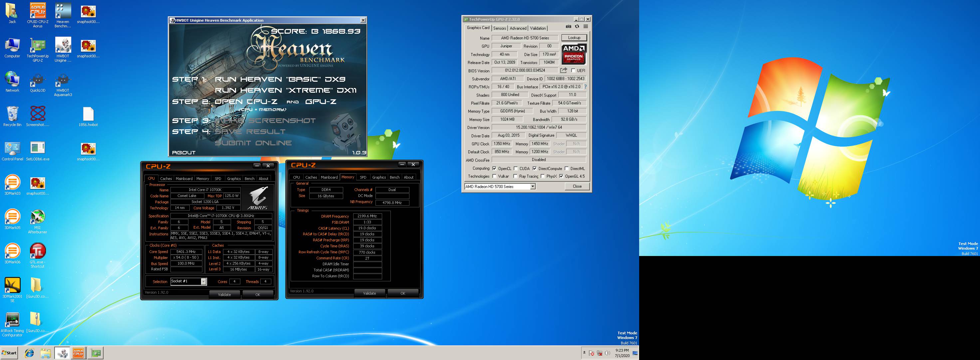
Task: Click the Show Desktop button by the clock
Action: pos(635,353)
